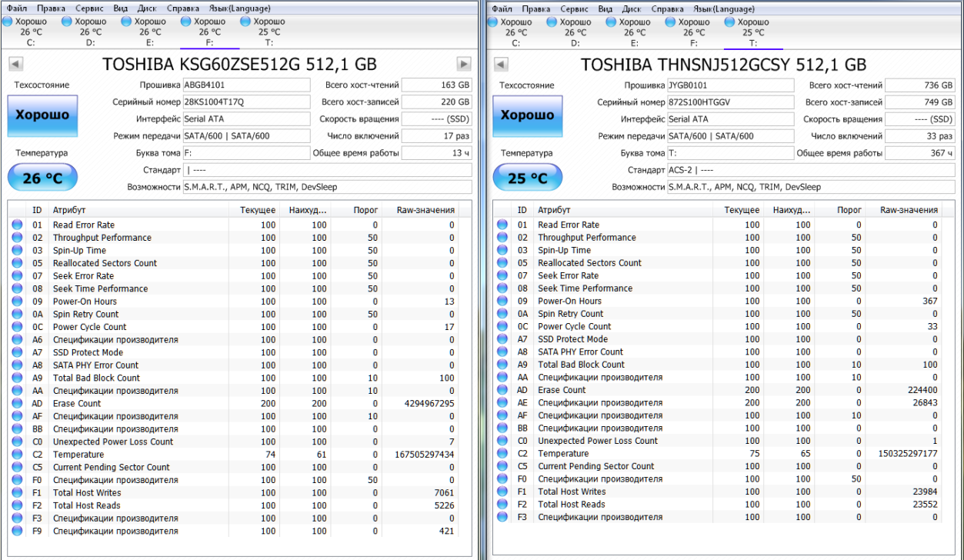Viewport: 964px width, 560px height.
Task: Click status icon for F9 row, left window
Action: pyautogui.click(x=17, y=531)
